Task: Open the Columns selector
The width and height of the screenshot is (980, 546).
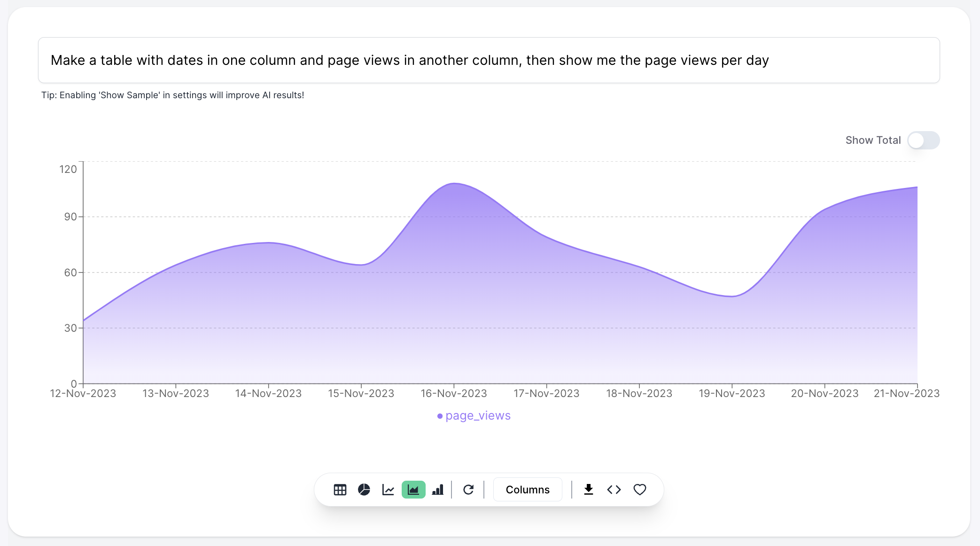Action: click(x=528, y=490)
